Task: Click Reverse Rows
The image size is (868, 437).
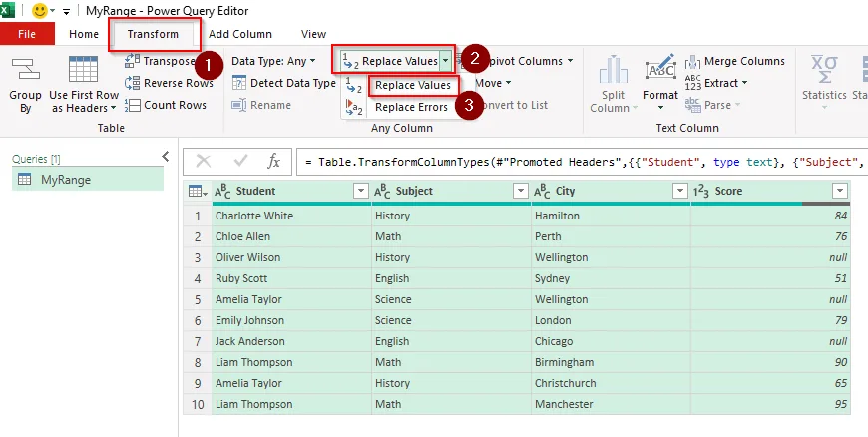Action: tap(169, 83)
